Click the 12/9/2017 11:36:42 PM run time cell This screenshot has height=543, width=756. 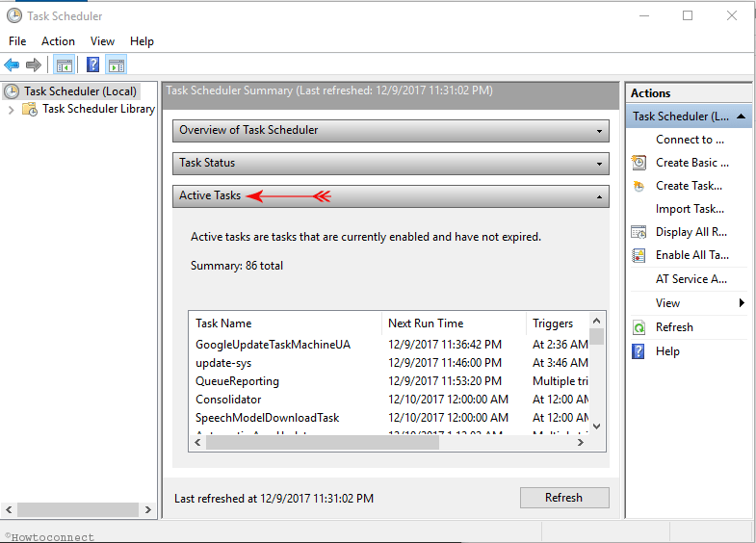tap(445, 345)
